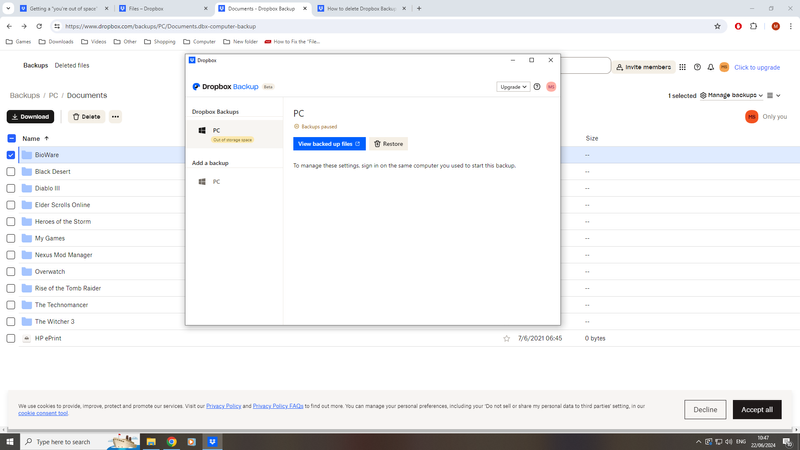Screen dimensions: 800x450
Task: Click the help icon in Dropbox Backup window
Action: (x=537, y=87)
